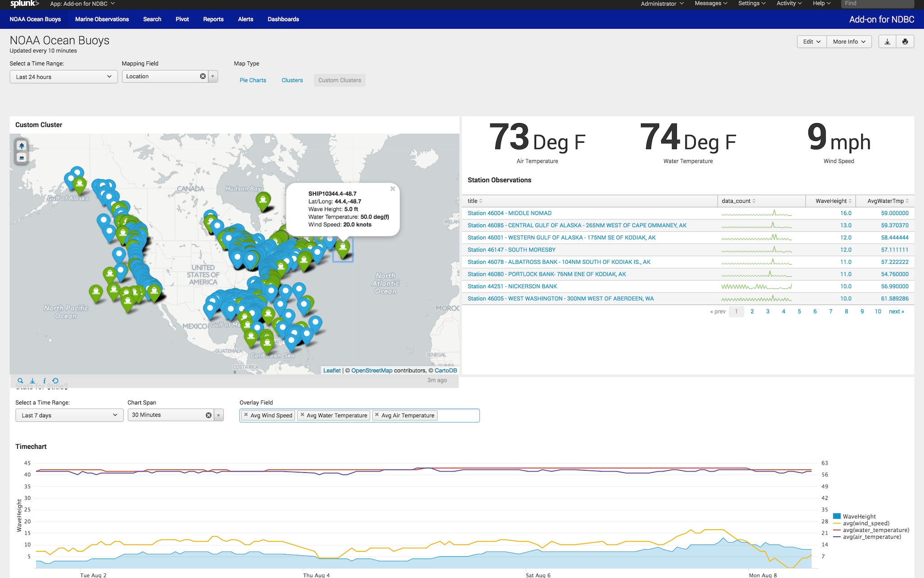Go to Pivot in navigation bar

click(182, 19)
